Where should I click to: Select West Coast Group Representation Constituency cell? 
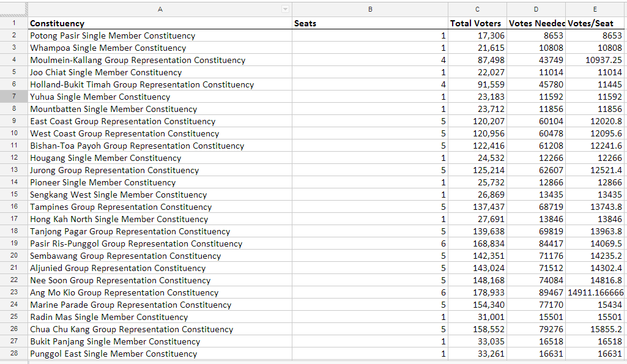point(160,133)
